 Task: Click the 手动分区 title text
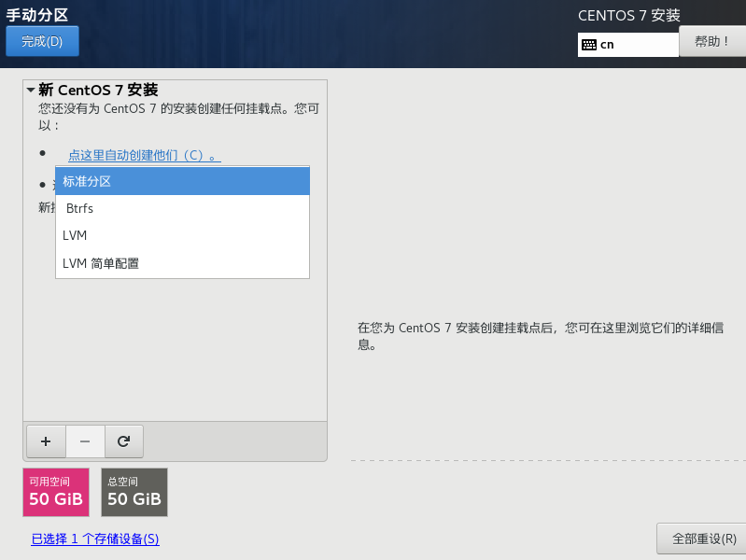[x=37, y=15]
